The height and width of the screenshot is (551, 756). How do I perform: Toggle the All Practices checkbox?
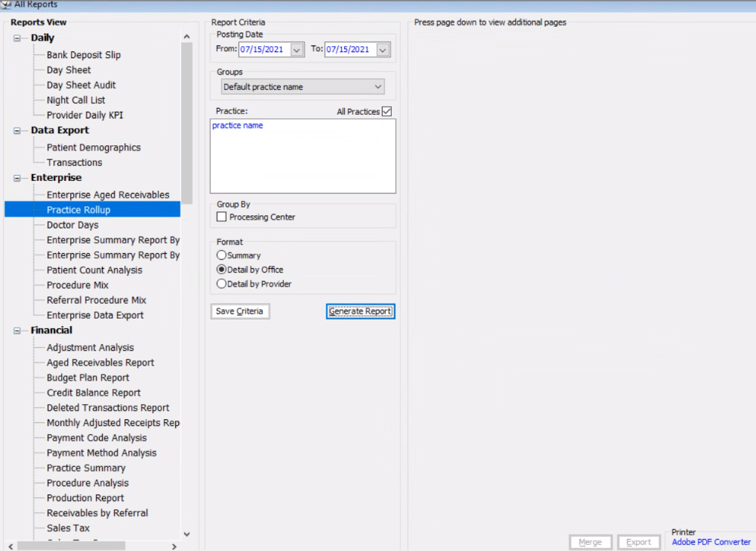coord(387,112)
